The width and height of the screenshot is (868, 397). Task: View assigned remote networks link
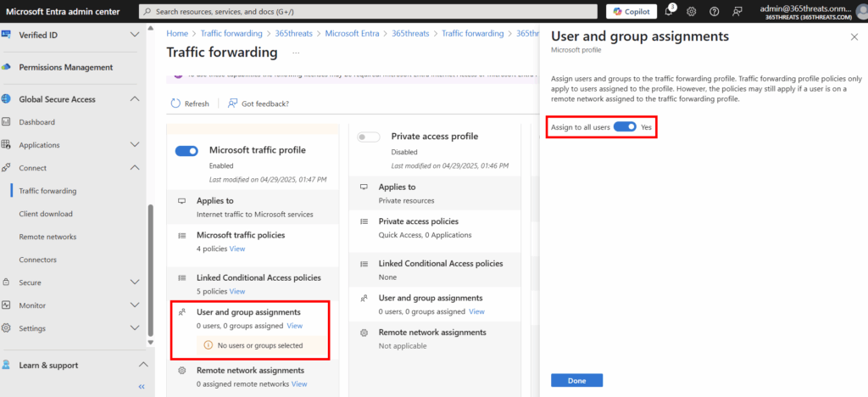coord(299,383)
